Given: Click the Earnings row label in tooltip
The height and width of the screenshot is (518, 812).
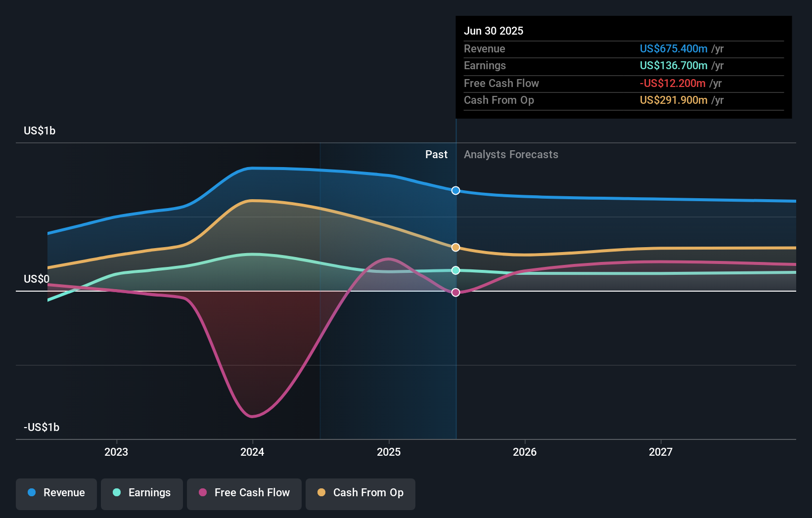Looking at the screenshot, I should pos(485,65).
